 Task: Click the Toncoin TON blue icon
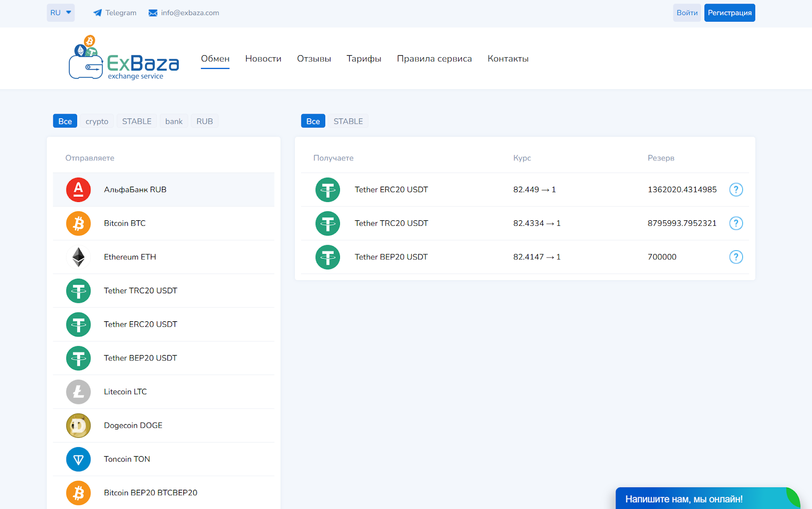point(78,459)
